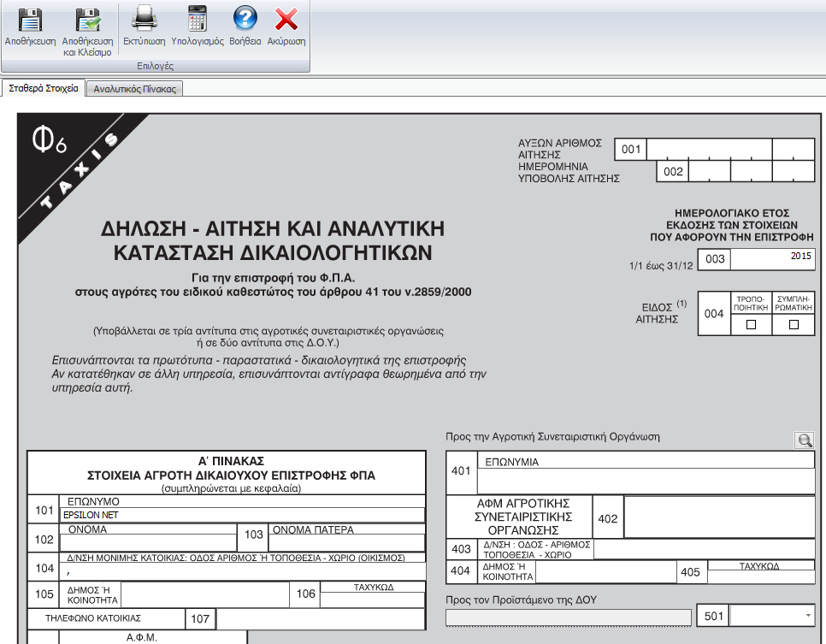Click the form title ΔΗΛΩΣΗ - ΑΙΤΗΣΗ ΚΑΙ ΑΝΑΛΥΤΙΚΗ
The width and height of the screenshot is (826, 644).
click(x=273, y=228)
